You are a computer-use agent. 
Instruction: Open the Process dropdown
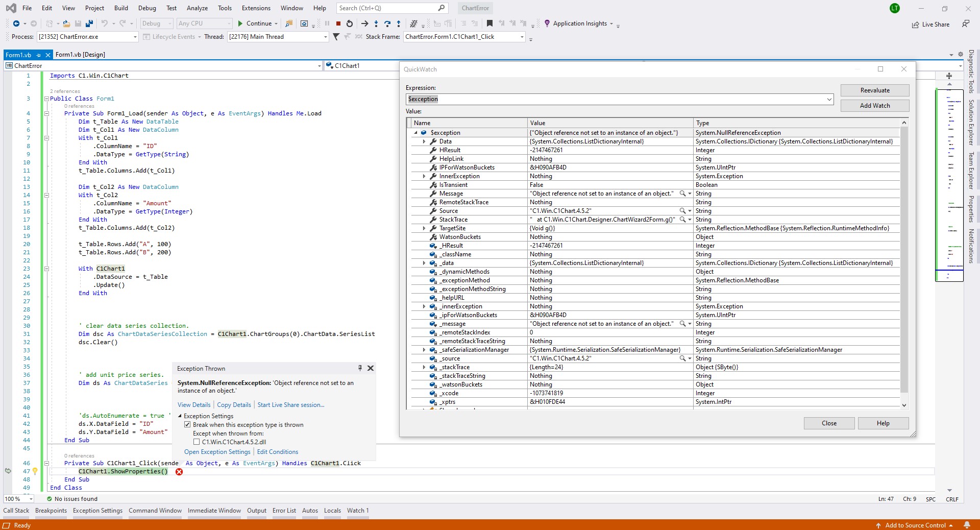click(x=135, y=37)
